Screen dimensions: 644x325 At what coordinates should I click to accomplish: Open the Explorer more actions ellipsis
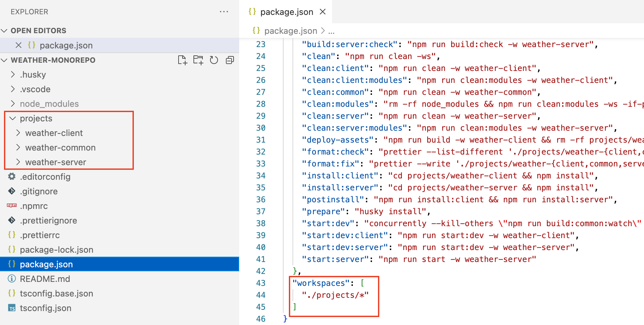pyautogui.click(x=224, y=12)
